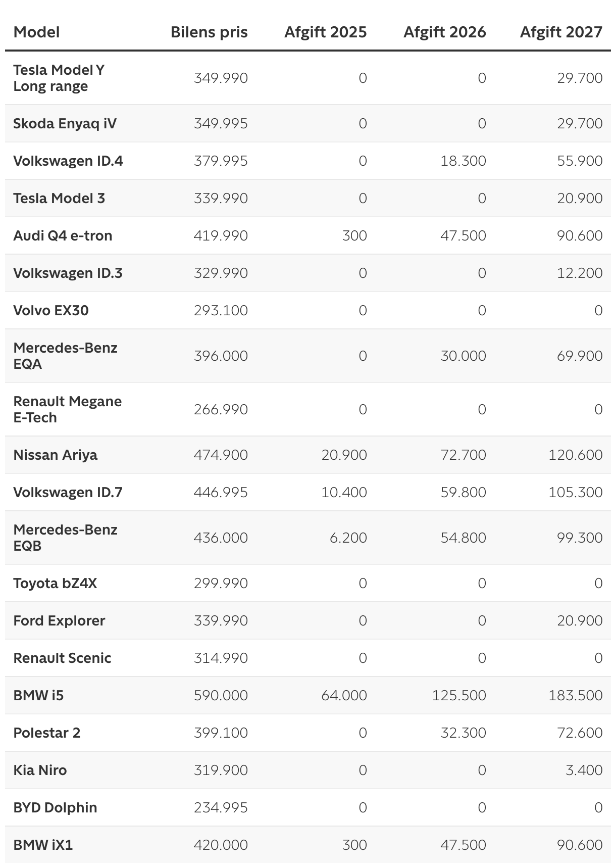Viewport: 616px width, 868px height.
Task: Select the Tesla Model Y Long range row
Action: tap(59, 78)
